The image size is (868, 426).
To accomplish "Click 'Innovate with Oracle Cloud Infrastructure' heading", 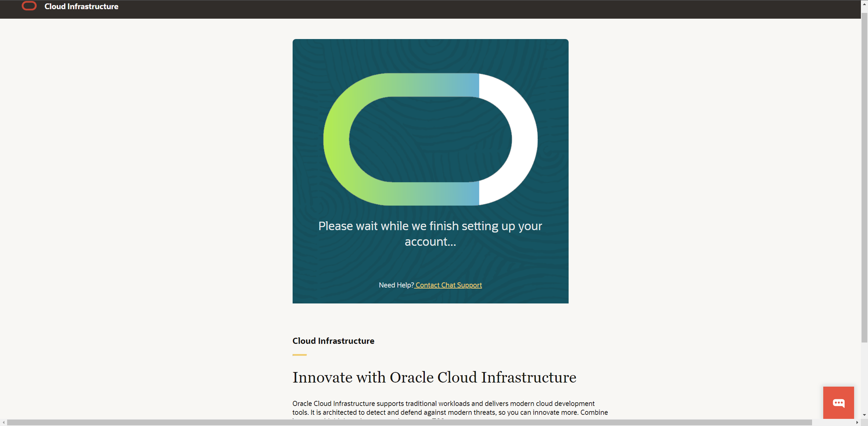I will pyautogui.click(x=434, y=377).
